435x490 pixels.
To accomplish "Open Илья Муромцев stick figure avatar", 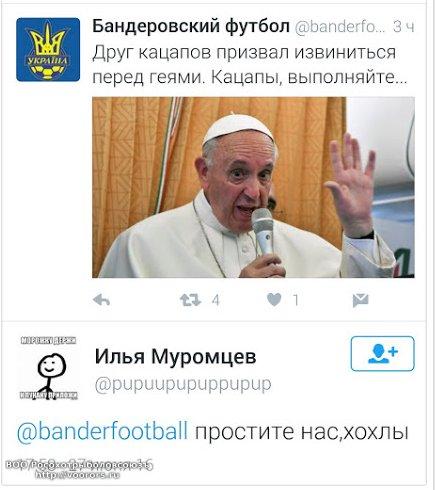I will [x=49, y=368].
